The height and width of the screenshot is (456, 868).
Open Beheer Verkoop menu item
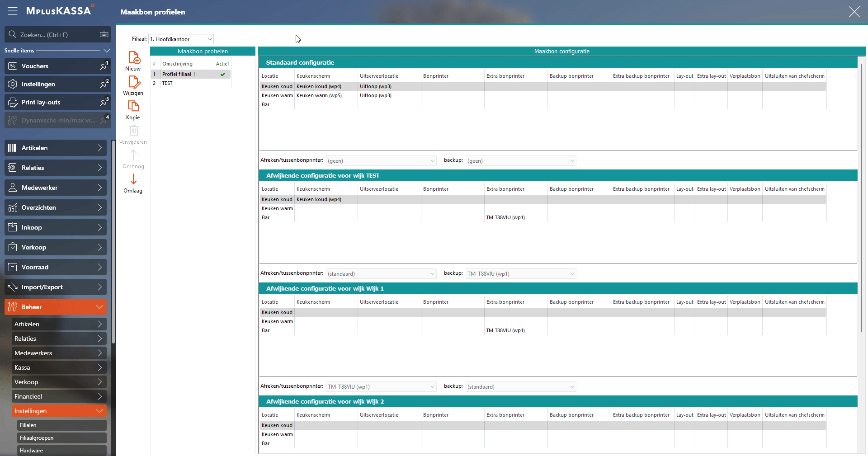59,382
